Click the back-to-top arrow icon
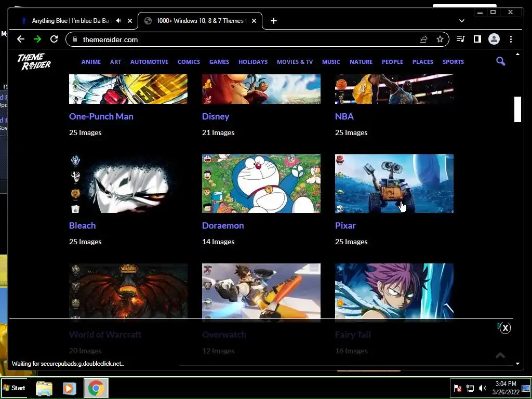This screenshot has height=399, width=532. 500,355
